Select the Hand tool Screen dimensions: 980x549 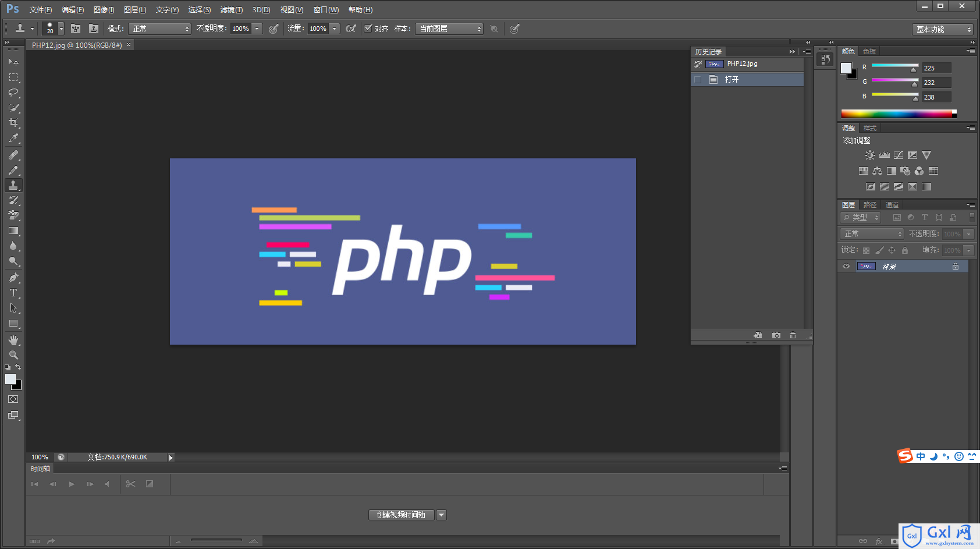[13, 340]
